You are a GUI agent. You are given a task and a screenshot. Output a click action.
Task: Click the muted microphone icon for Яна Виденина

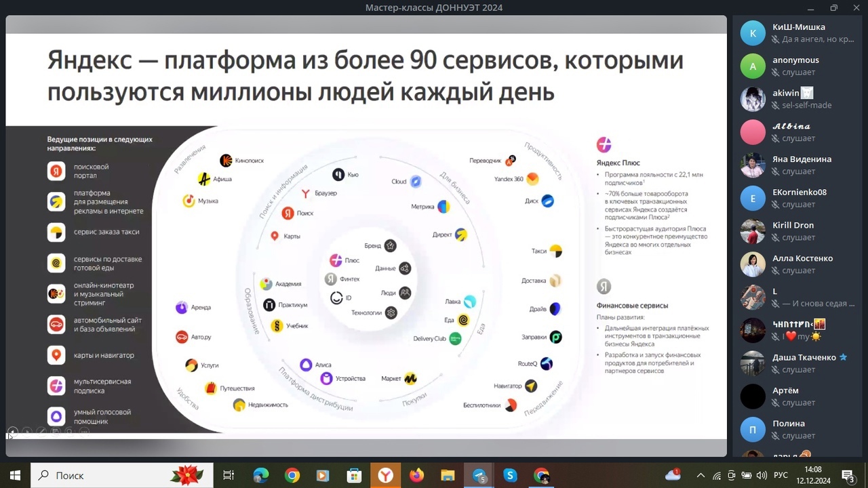pos(776,171)
